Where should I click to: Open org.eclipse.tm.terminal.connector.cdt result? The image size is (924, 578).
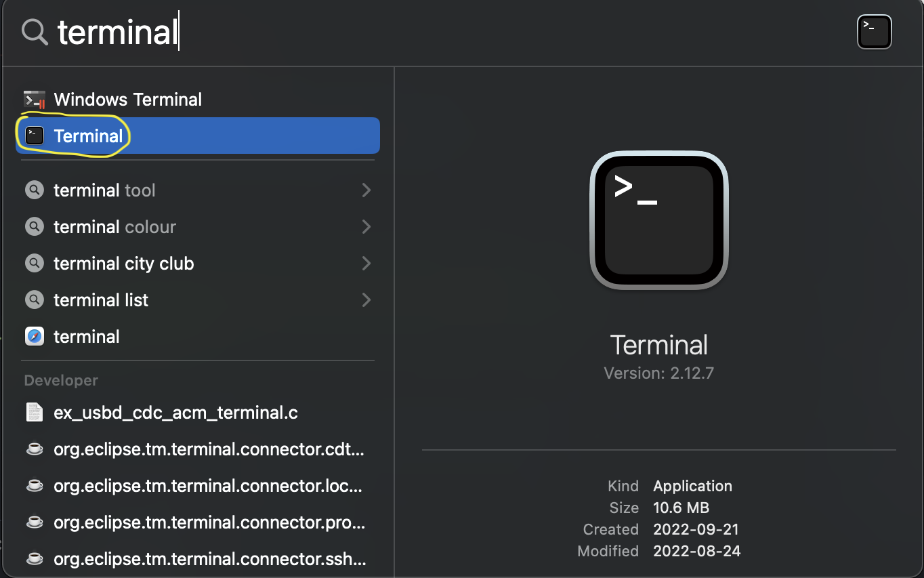[x=198, y=449]
